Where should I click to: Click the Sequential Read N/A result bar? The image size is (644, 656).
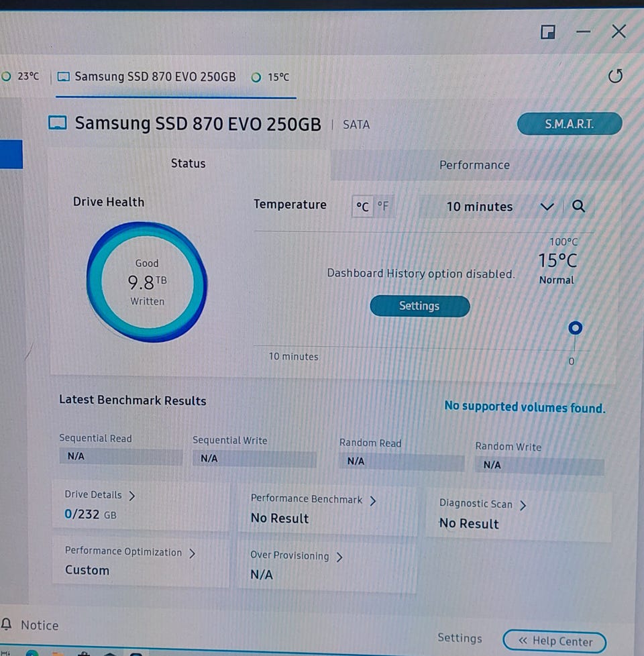[x=121, y=456]
